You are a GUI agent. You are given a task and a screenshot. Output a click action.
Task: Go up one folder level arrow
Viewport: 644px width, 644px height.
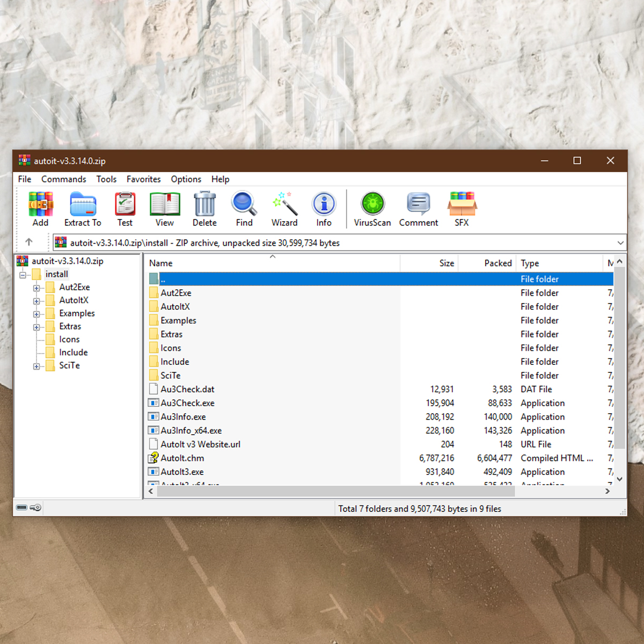29,243
